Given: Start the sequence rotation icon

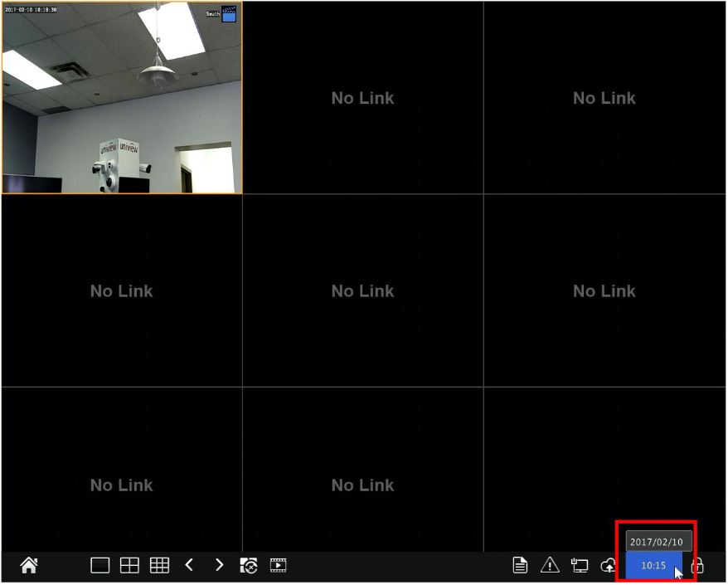Looking at the screenshot, I should click(248, 566).
